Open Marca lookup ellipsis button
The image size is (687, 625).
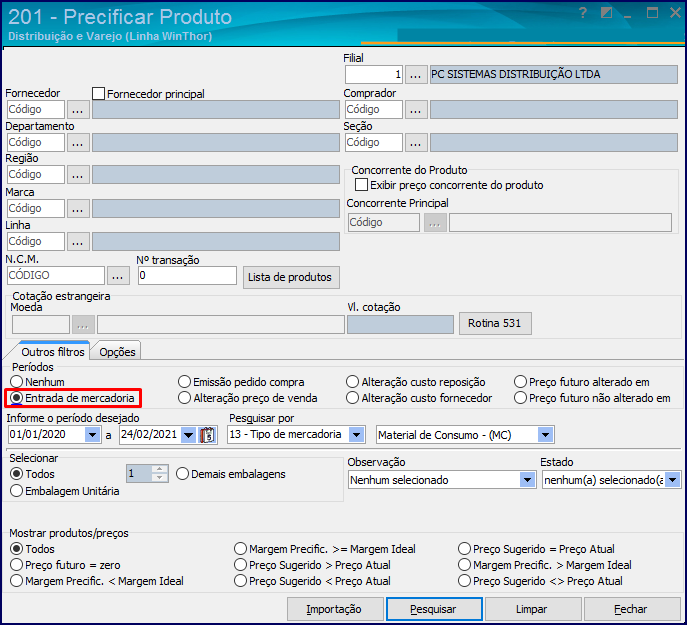click(78, 209)
